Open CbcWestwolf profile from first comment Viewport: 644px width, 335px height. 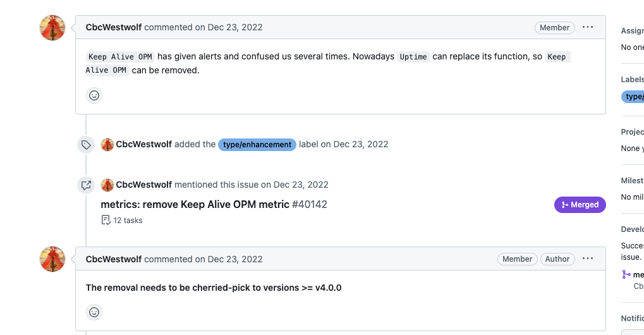[x=114, y=27]
